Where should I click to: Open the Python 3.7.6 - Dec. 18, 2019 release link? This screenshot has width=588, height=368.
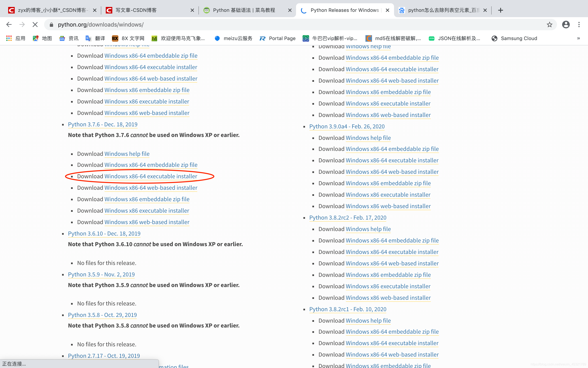[102, 124]
